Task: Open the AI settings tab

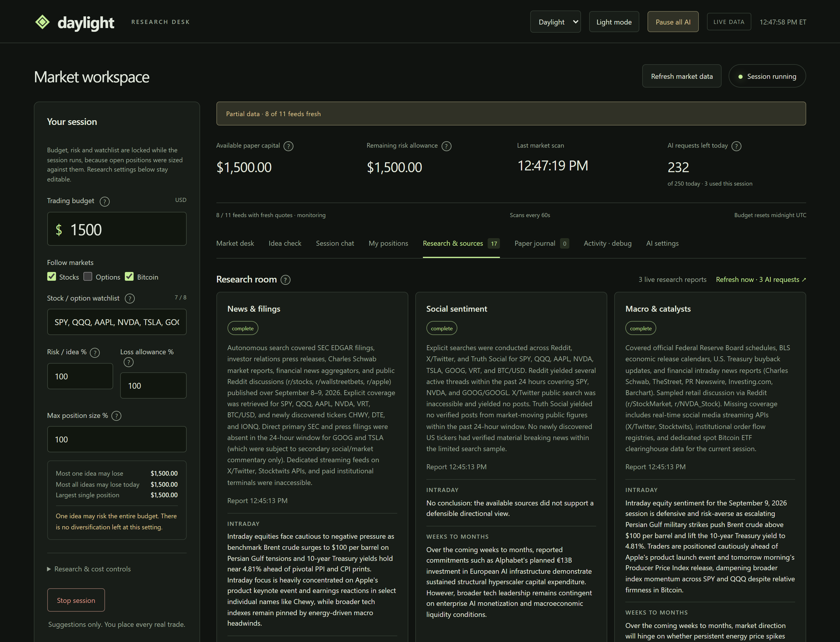Action: [662, 243]
